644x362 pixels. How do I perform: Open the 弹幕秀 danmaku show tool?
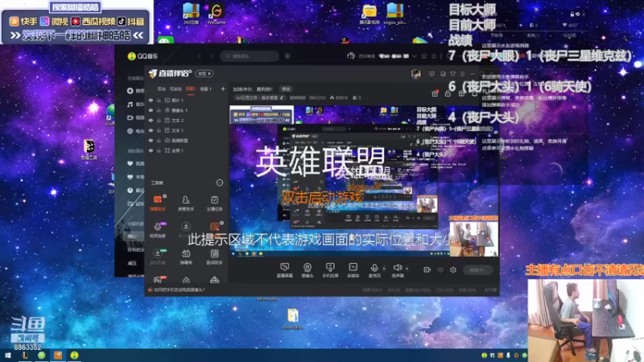[x=186, y=257]
